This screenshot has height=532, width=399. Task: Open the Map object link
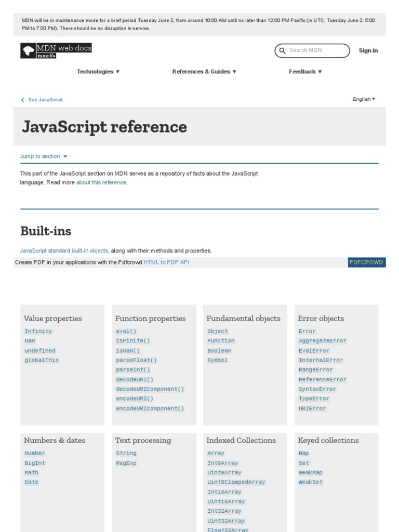tap(303, 453)
